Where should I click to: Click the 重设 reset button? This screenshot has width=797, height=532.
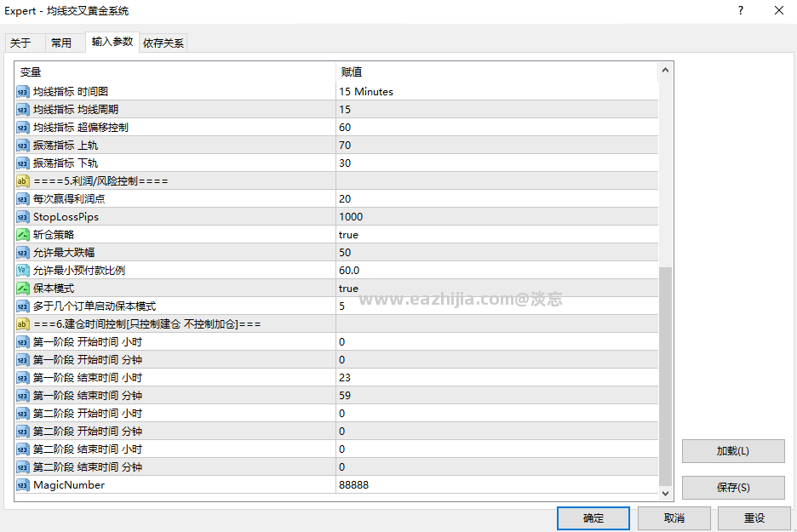[x=754, y=518]
